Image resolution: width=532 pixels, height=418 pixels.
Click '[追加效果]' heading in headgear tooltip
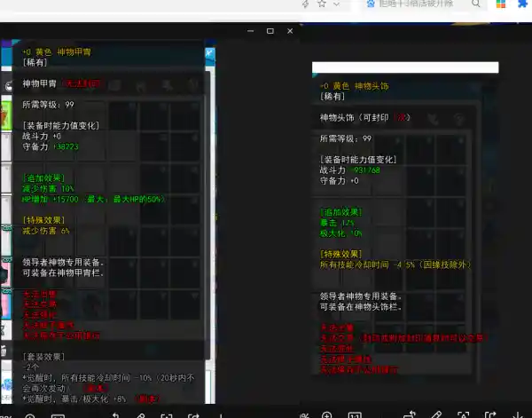pyautogui.click(x=340, y=212)
